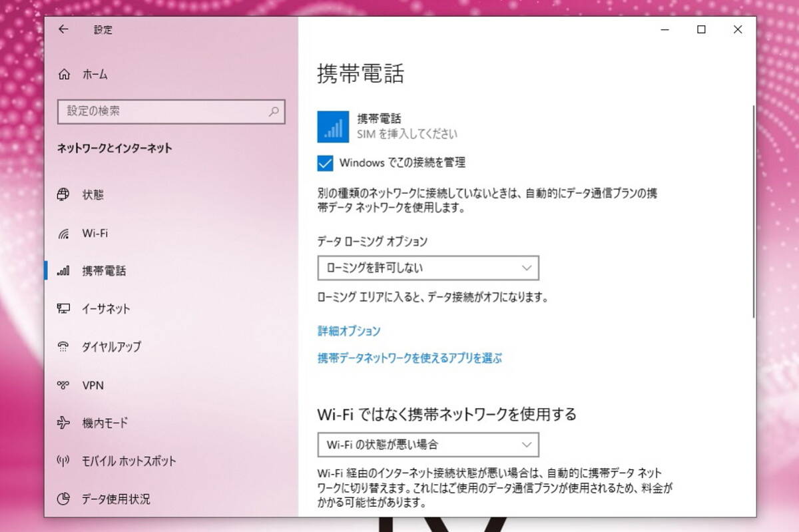Open the イーサネット settings page
Image resolution: width=799 pixels, height=532 pixels.
[171, 309]
